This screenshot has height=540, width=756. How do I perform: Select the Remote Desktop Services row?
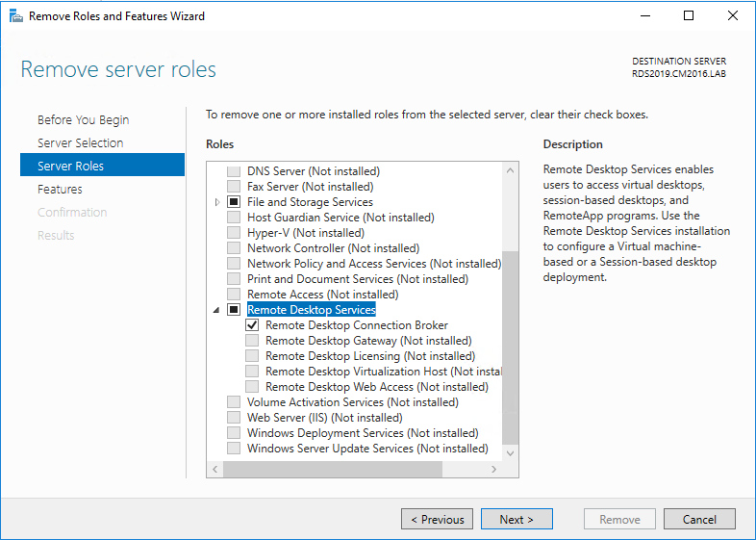311,310
